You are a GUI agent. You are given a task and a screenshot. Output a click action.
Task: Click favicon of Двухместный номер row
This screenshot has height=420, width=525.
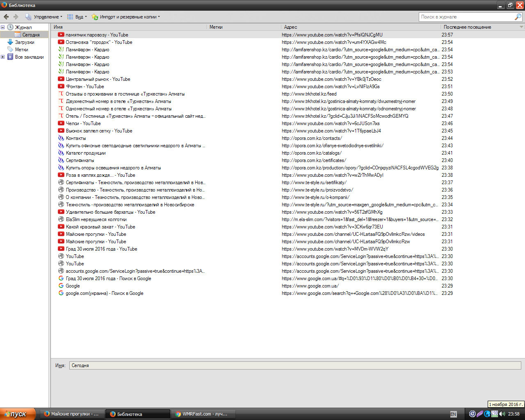(61, 101)
